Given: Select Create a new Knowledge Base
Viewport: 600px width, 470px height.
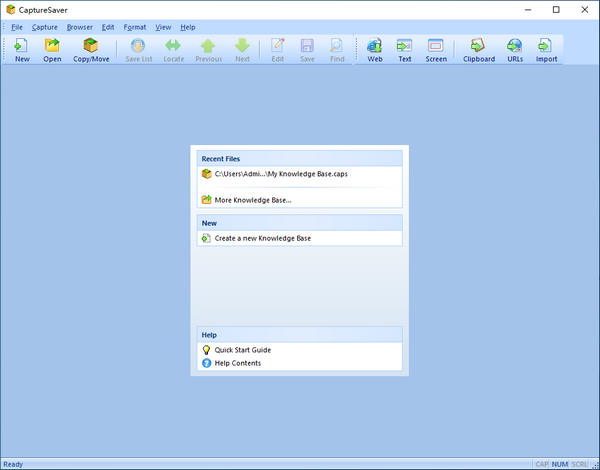Looking at the screenshot, I should [x=262, y=238].
